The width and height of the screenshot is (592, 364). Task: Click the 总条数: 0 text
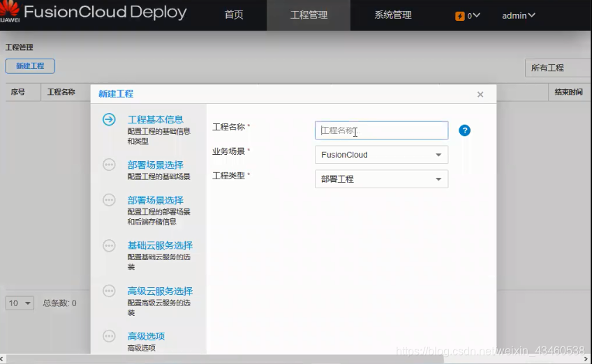tap(59, 303)
